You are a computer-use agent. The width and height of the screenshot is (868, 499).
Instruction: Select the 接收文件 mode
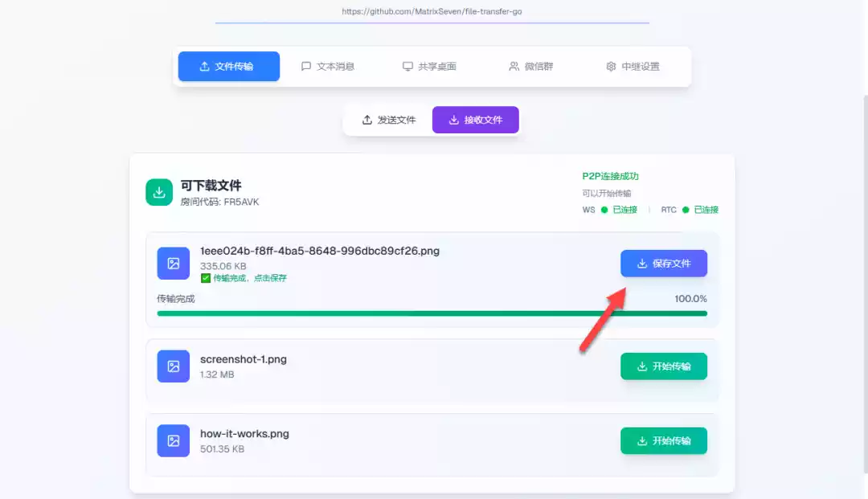(x=475, y=120)
